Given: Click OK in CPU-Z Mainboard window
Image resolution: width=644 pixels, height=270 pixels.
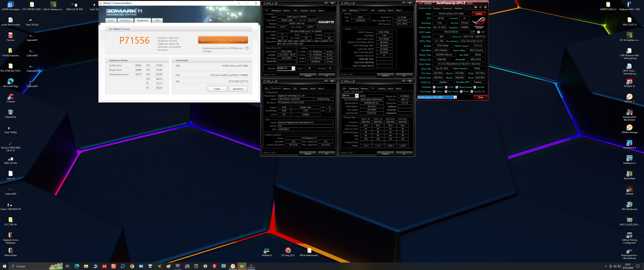Looking at the screenshot, I should 326,154.
